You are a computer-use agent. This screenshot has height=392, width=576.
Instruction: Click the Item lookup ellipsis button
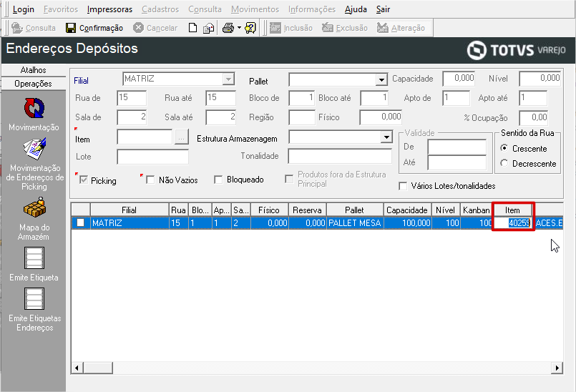tap(182, 137)
